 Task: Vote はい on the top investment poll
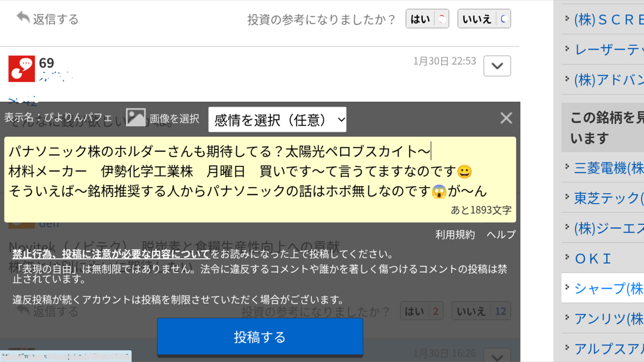tap(427, 18)
